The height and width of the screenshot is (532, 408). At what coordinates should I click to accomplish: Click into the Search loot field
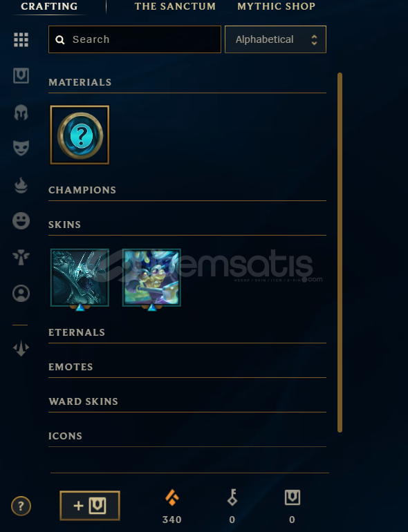click(x=135, y=39)
